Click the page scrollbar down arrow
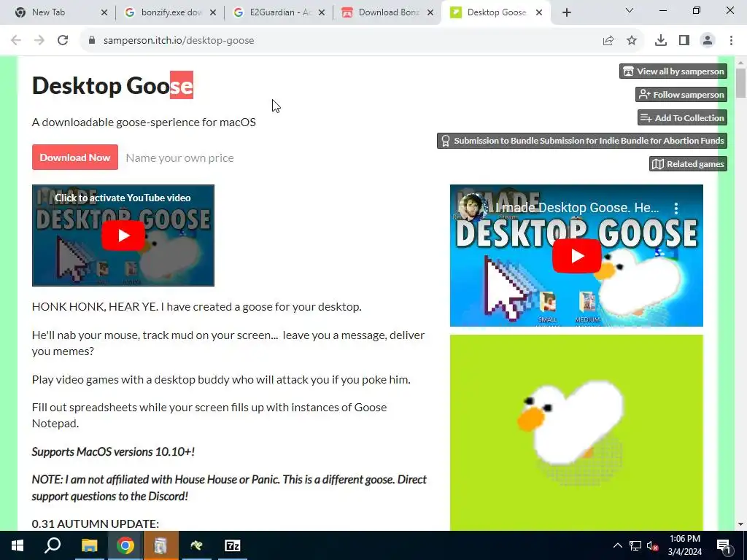The image size is (747, 560). [741, 524]
